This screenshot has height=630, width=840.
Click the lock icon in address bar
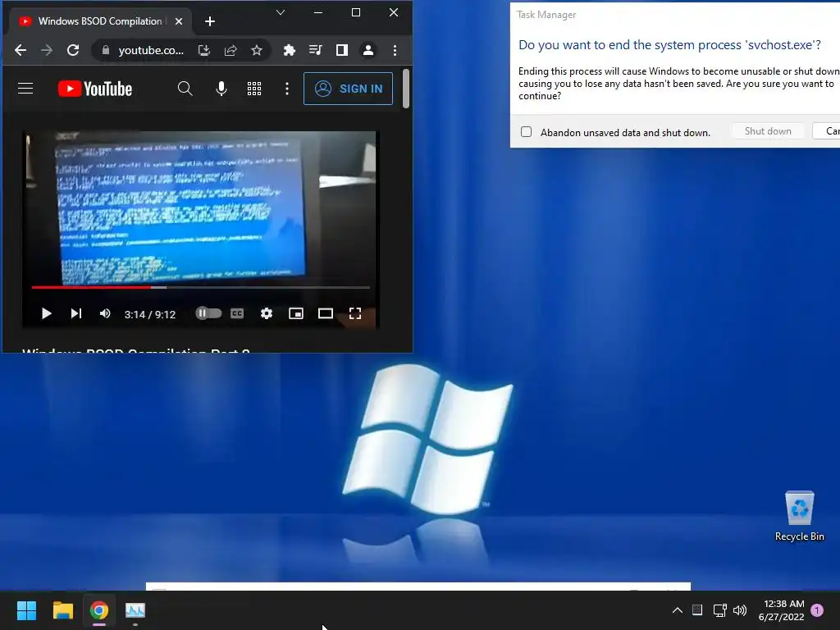[106, 50]
